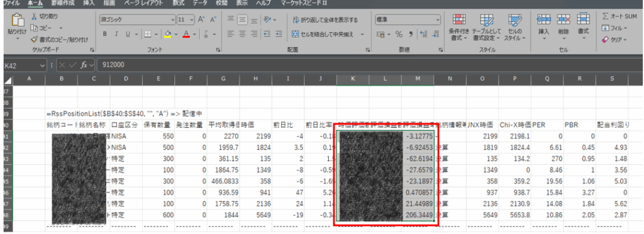Click Wrap Text (折り返して全体を表示する)
The height and width of the screenshot is (234, 644).
click(x=325, y=19)
